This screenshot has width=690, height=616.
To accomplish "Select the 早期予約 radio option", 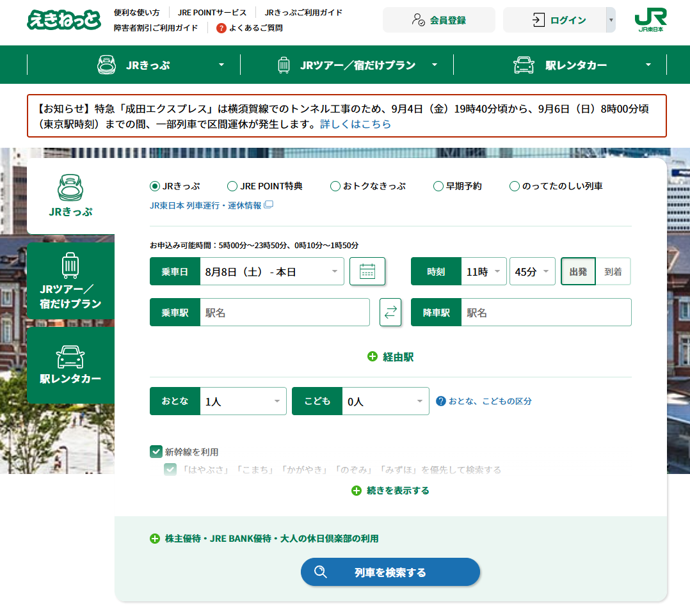I will pyautogui.click(x=438, y=186).
